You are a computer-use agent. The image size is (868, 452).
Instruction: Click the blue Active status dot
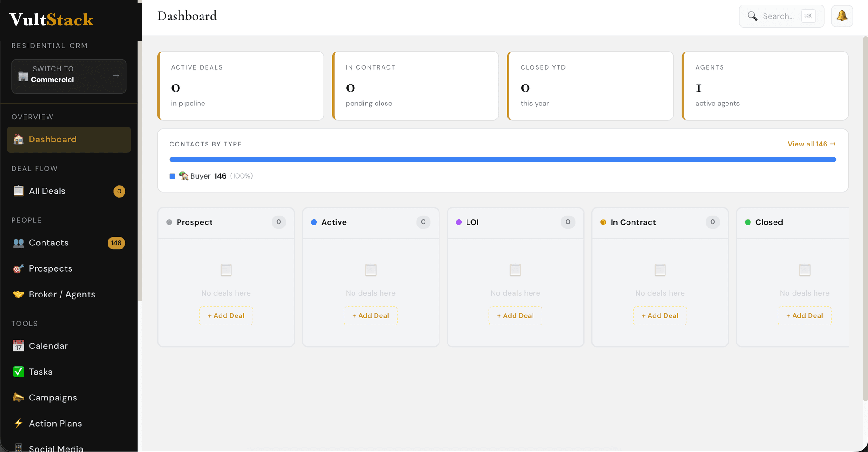[314, 222]
